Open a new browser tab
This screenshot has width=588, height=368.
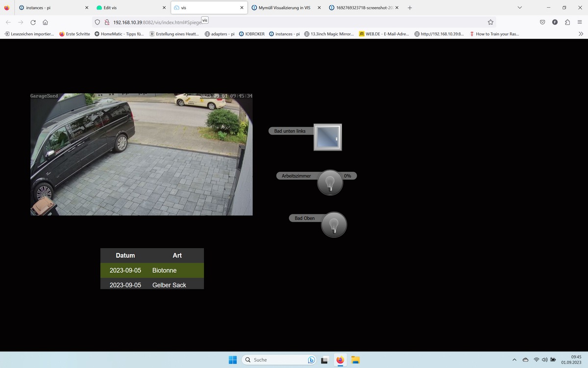pyautogui.click(x=410, y=8)
